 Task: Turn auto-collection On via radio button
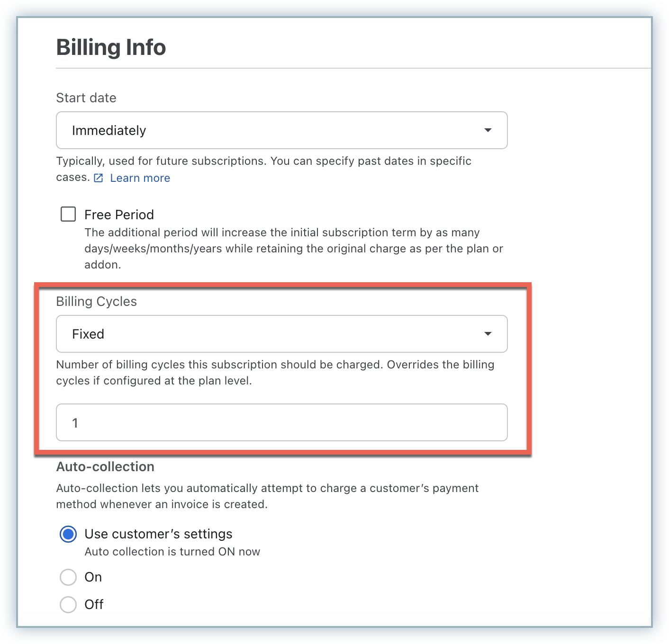[x=68, y=577]
